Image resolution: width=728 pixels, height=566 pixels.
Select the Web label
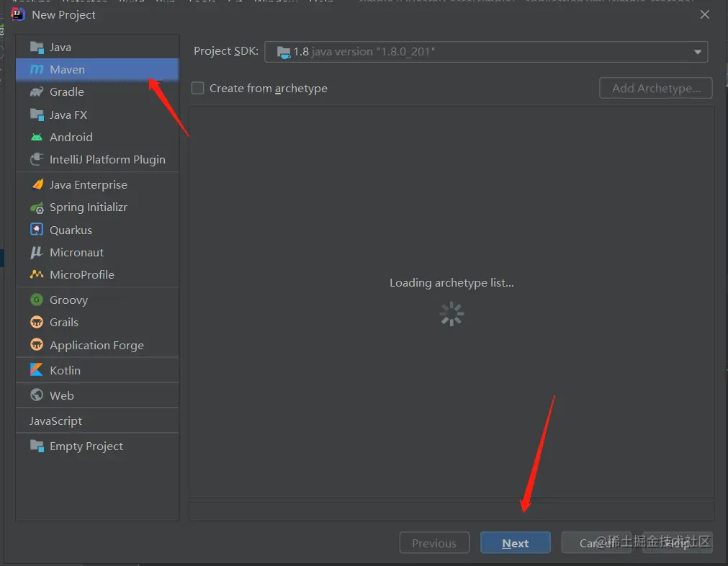coord(62,395)
